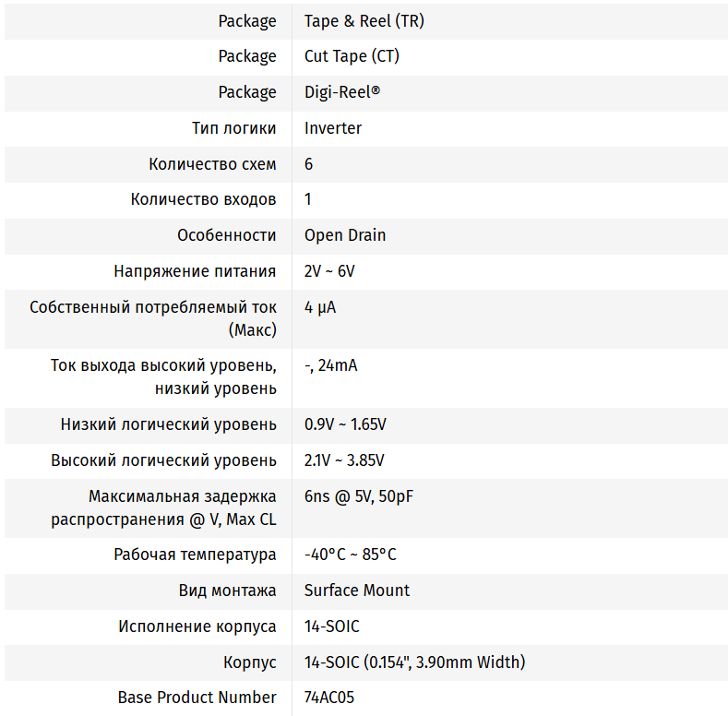Click the -, 24mA output current value
This screenshot has height=716, width=728.
(330, 365)
